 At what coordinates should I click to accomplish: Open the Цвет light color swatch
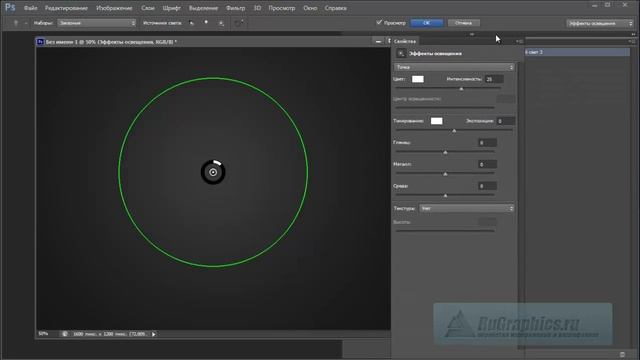click(x=418, y=79)
